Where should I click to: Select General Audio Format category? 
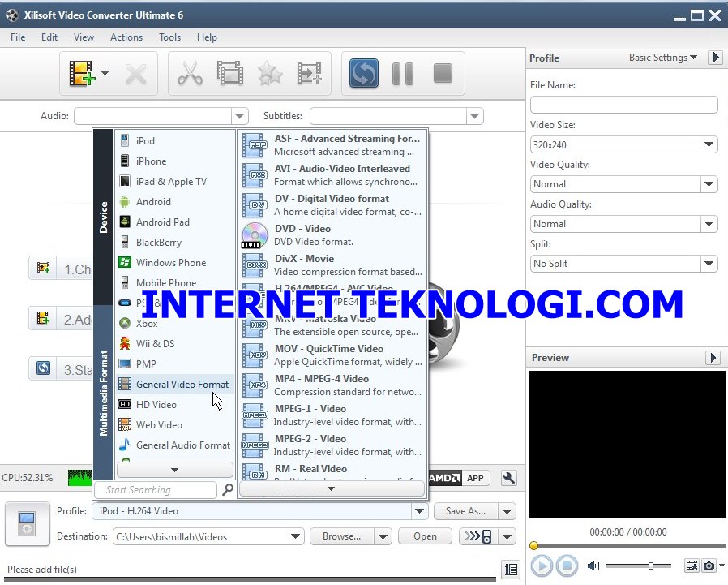[174, 445]
